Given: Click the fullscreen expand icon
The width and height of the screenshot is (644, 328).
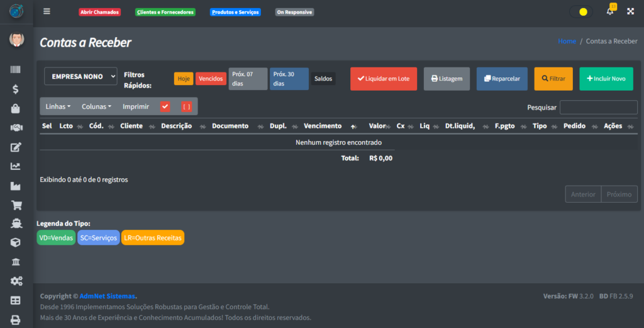Looking at the screenshot, I should (630, 12).
